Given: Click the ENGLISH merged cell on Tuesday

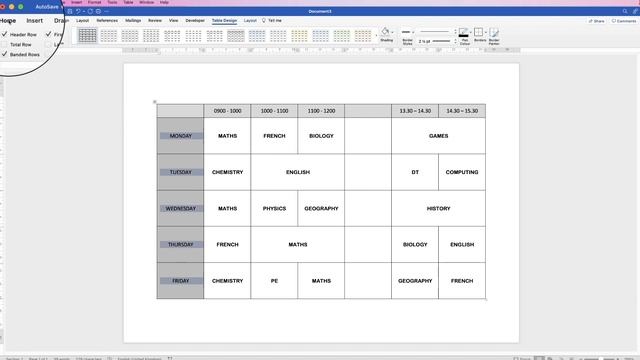Looking at the screenshot, I should (x=298, y=172).
